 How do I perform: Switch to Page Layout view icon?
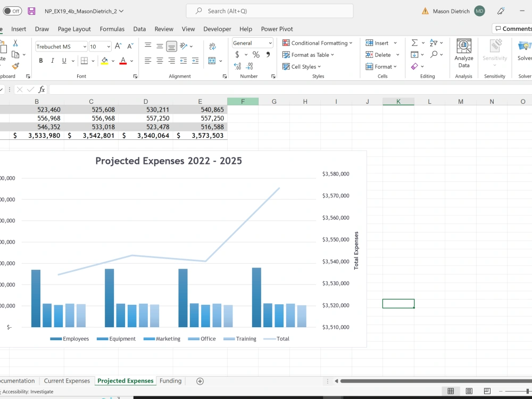pyautogui.click(x=469, y=391)
